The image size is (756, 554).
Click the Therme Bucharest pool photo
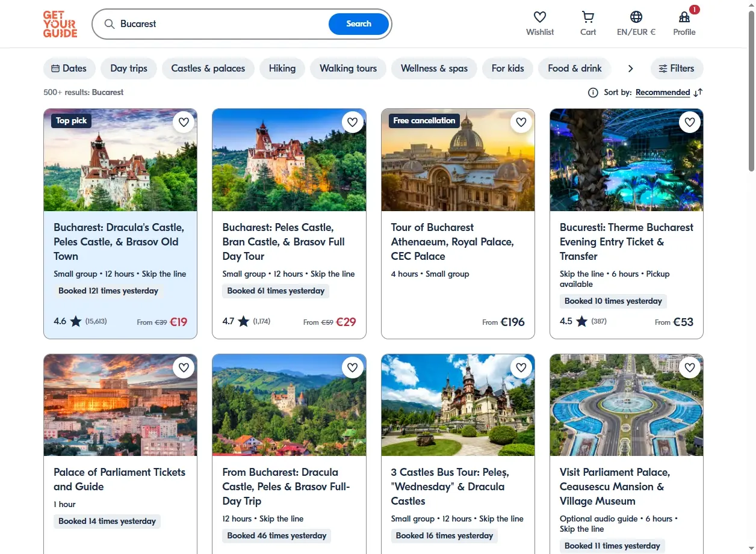[627, 160]
